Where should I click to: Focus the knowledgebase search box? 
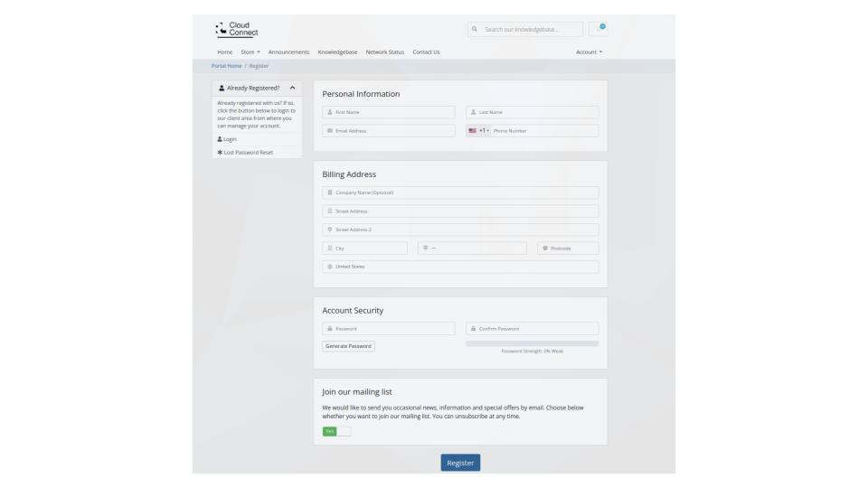click(524, 29)
